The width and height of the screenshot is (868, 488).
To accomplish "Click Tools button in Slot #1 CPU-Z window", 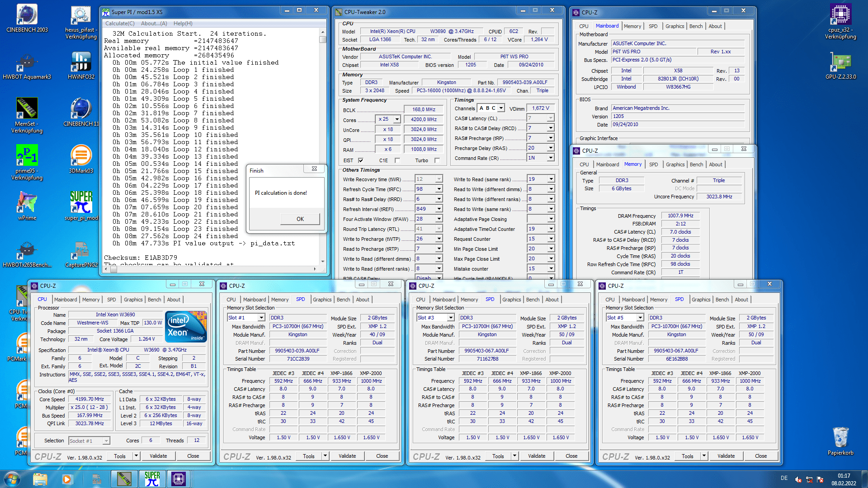I will (309, 456).
